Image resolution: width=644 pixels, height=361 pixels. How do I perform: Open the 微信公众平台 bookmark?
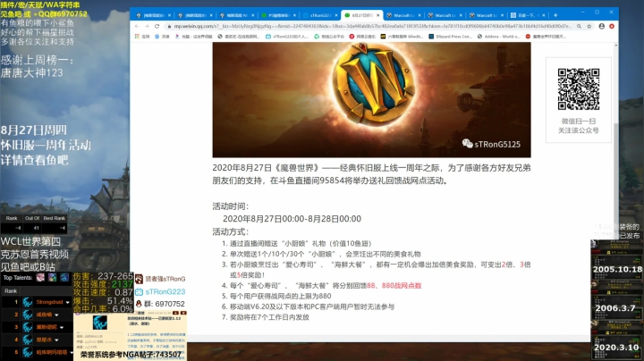pyautogui.click(x=328, y=37)
